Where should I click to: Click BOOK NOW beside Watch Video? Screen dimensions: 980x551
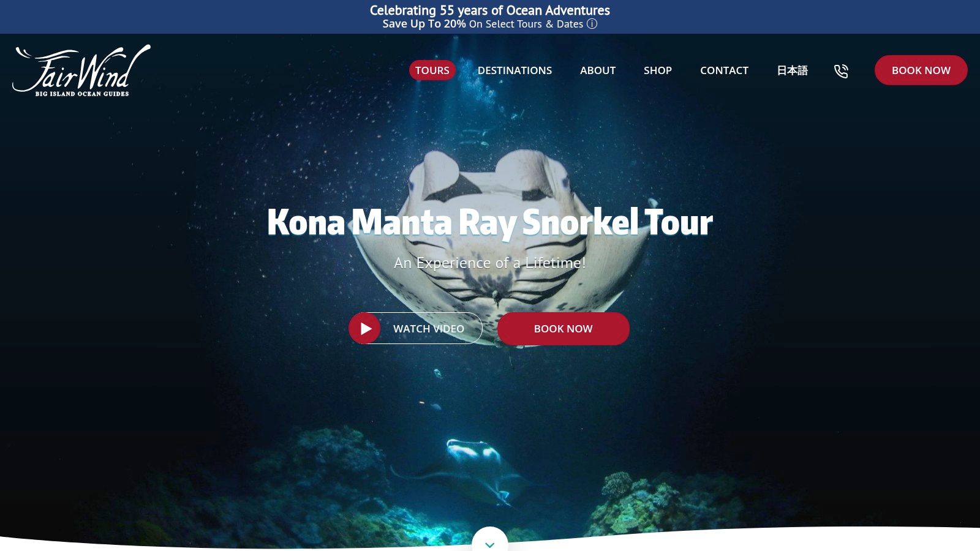pyautogui.click(x=563, y=329)
